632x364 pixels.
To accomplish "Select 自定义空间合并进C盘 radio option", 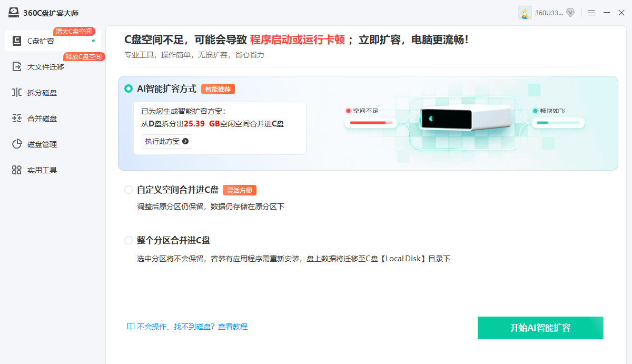I will [128, 190].
